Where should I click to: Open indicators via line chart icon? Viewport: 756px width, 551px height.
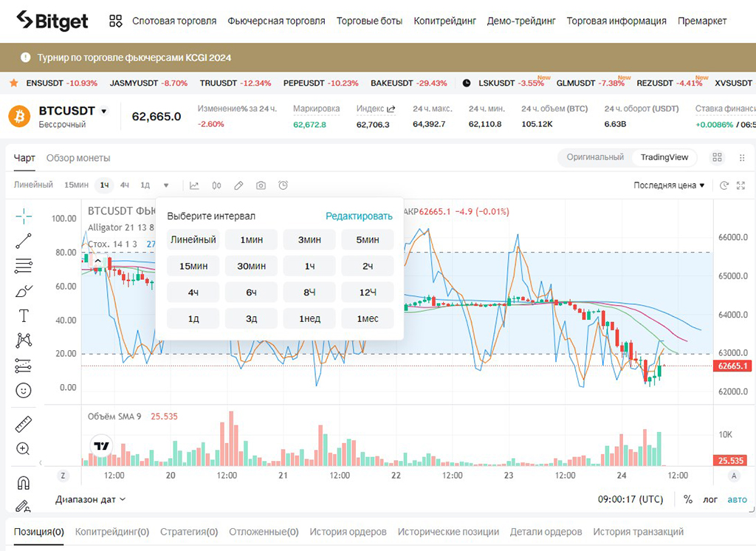[x=194, y=185]
